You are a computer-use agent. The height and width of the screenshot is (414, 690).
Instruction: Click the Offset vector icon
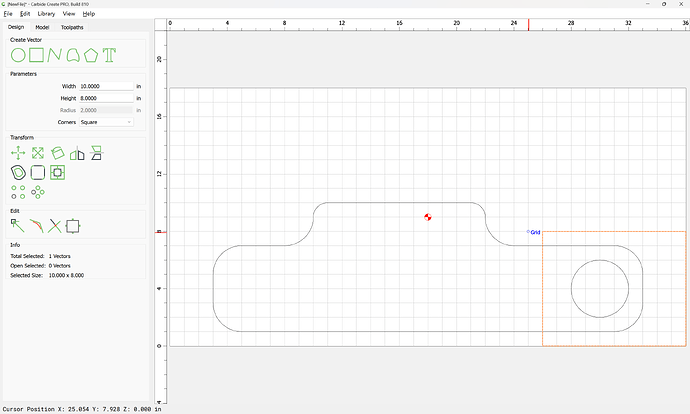18,172
